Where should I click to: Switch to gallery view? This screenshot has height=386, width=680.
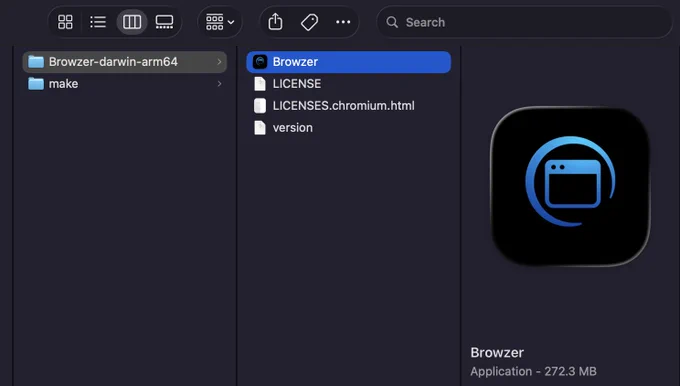pos(164,22)
